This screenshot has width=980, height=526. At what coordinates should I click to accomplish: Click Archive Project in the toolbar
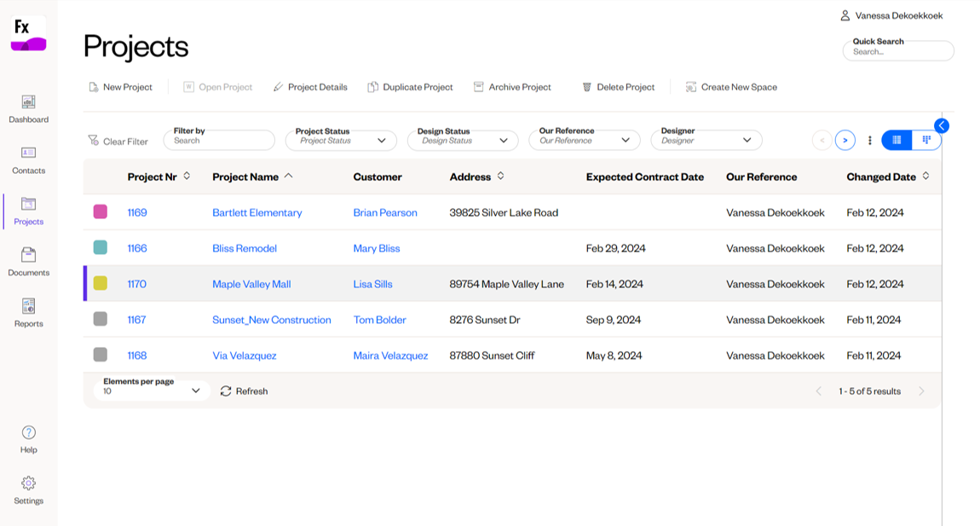[512, 87]
